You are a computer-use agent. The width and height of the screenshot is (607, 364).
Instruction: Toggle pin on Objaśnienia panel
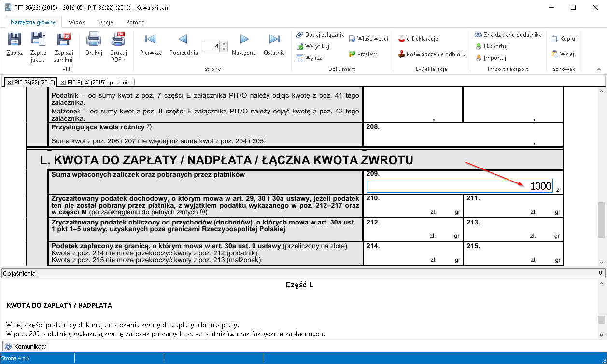(x=601, y=273)
